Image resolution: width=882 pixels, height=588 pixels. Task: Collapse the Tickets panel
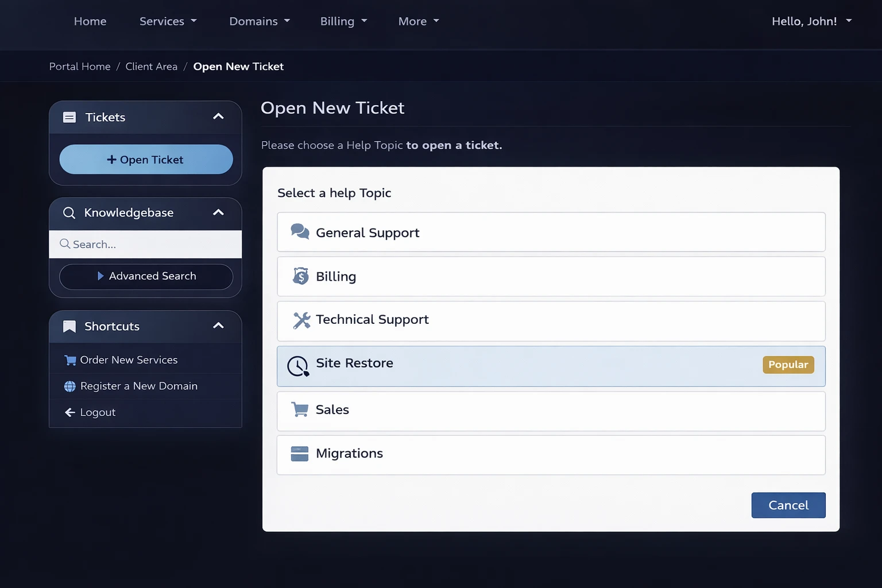pos(218,116)
